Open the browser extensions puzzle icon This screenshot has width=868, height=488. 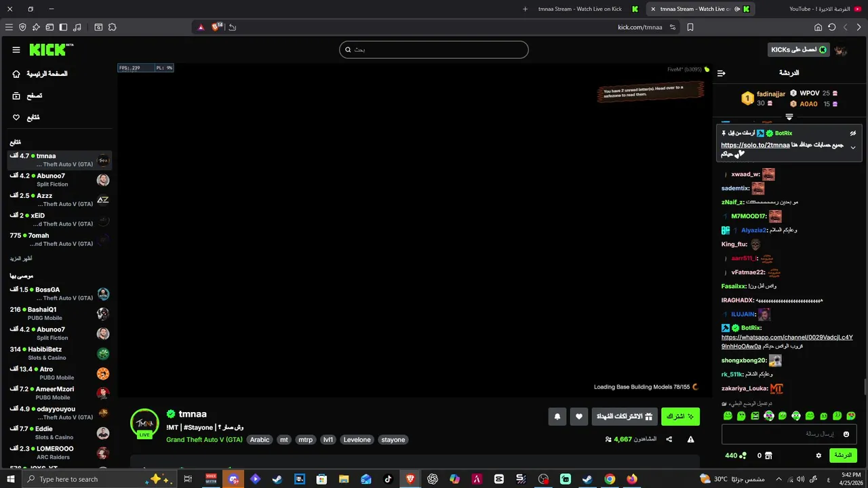coord(112,27)
